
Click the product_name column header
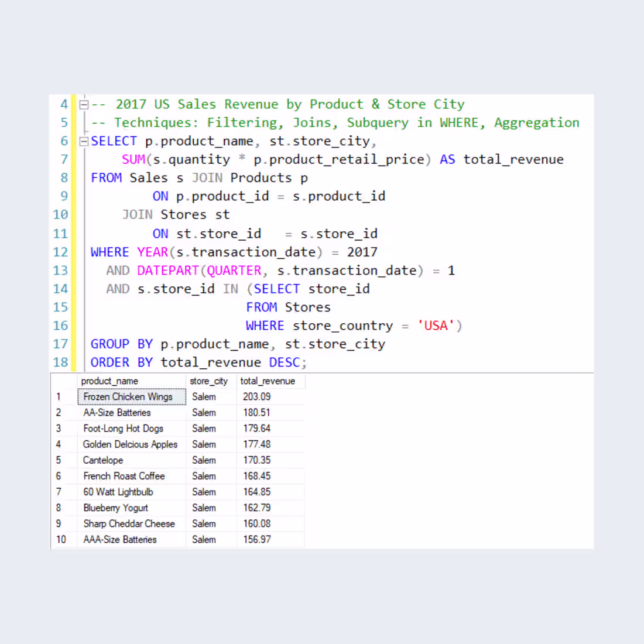coord(109,381)
